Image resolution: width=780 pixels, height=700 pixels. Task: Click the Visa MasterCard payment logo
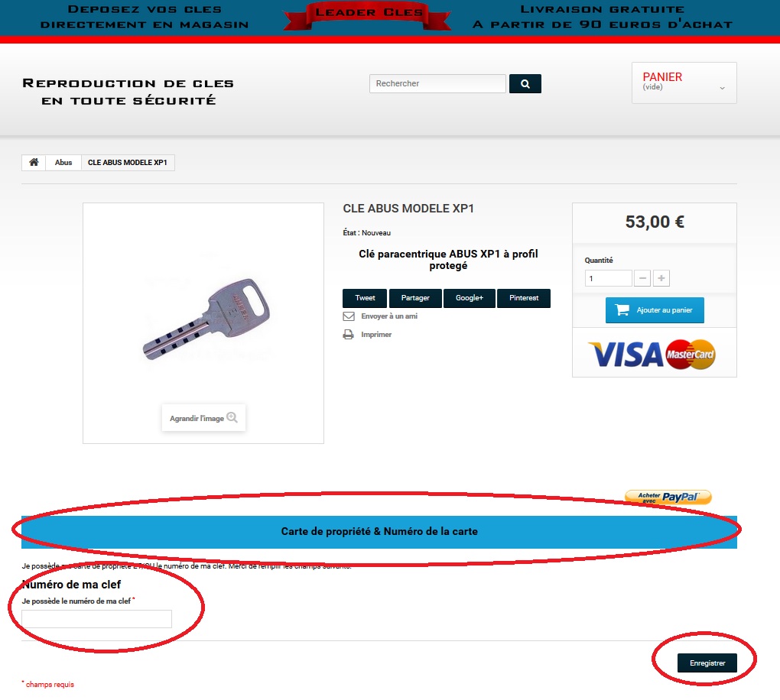(x=652, y=355)
